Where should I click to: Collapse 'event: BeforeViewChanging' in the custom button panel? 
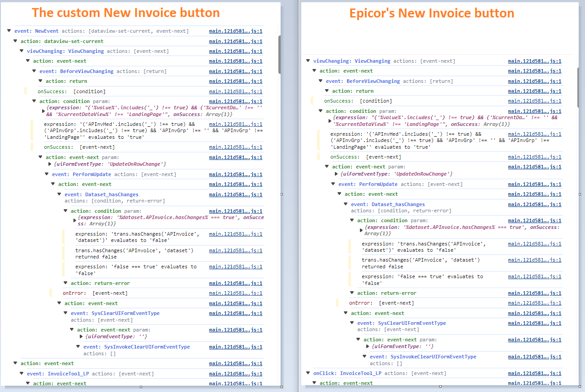[35, 71]
